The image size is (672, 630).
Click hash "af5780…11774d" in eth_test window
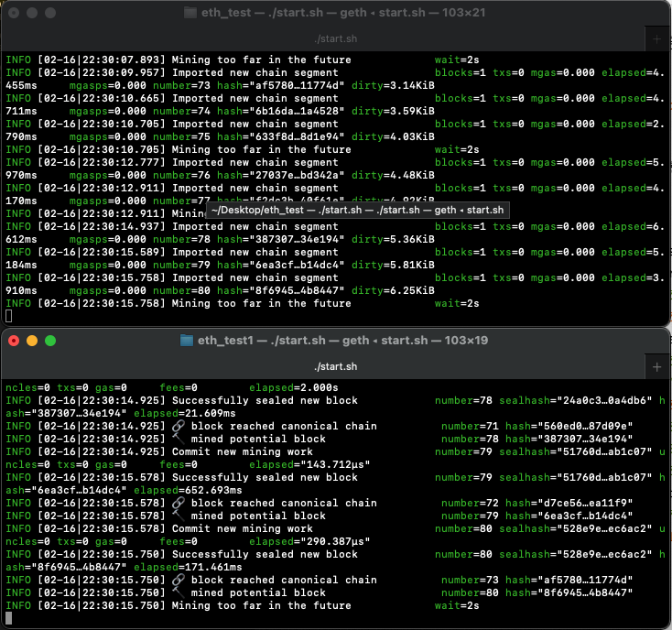281,85
